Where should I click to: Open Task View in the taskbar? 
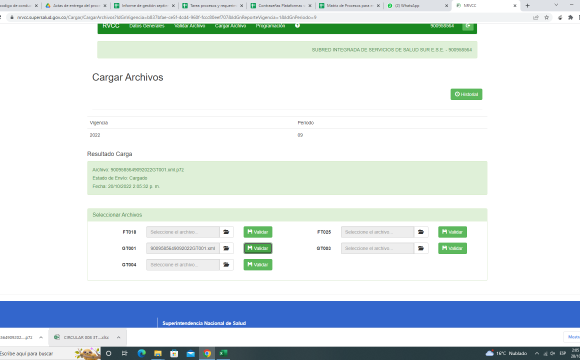125,353
